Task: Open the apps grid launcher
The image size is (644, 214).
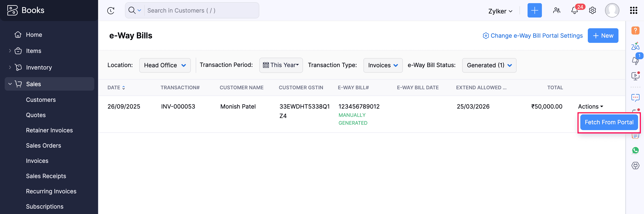Action: point(633,11)
